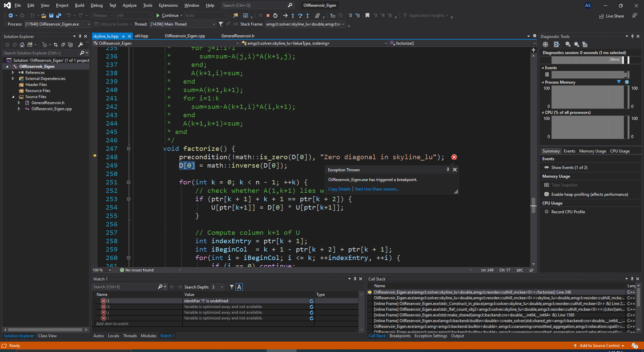Click Show Events (1 of 2) link
The height and width of the screenshot is (352, 644).
[569, 168]
